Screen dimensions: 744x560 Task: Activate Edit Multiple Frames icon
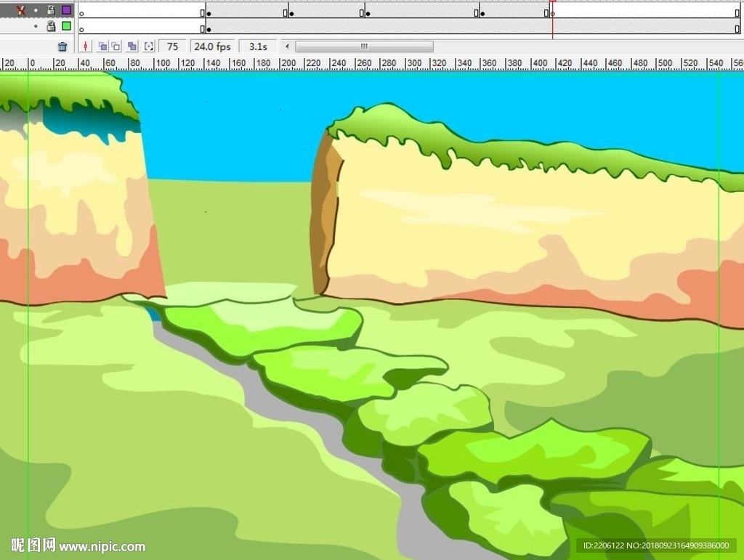pos(132,46)
